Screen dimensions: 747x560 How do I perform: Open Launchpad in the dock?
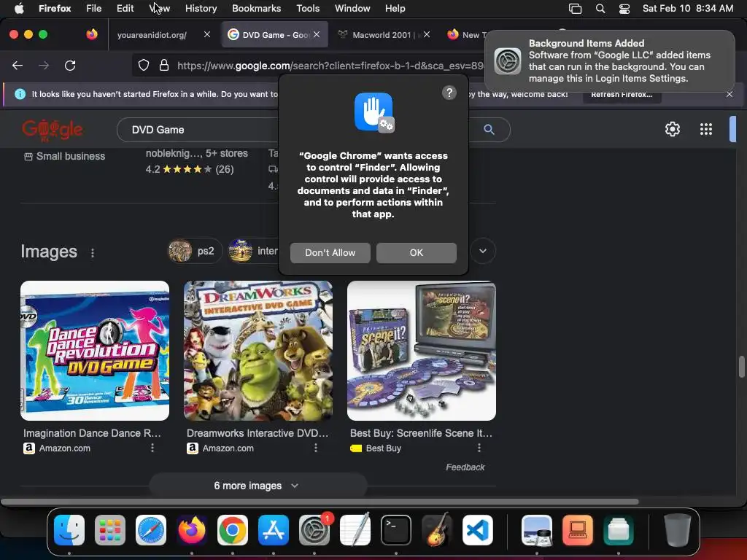pyautogui.click(x=110, y=530)
